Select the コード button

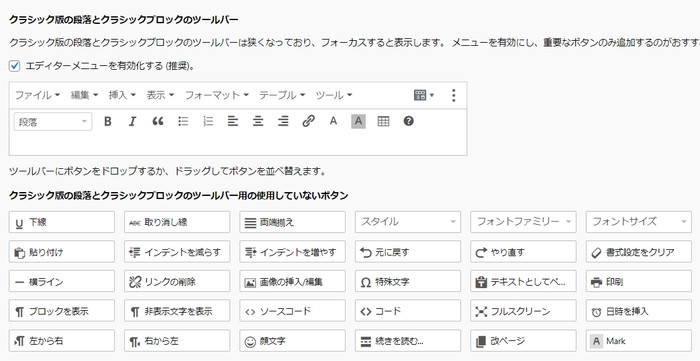408,311
